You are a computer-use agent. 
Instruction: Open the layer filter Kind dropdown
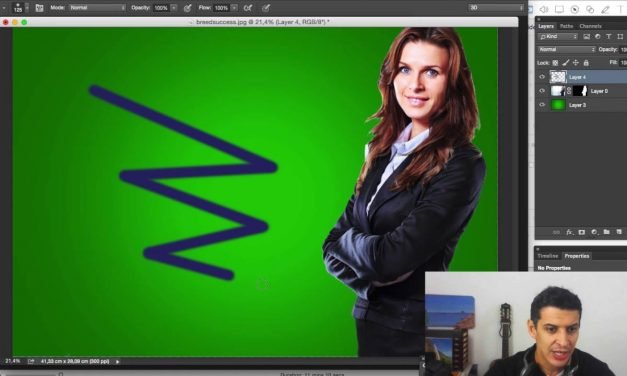point(558,36)
